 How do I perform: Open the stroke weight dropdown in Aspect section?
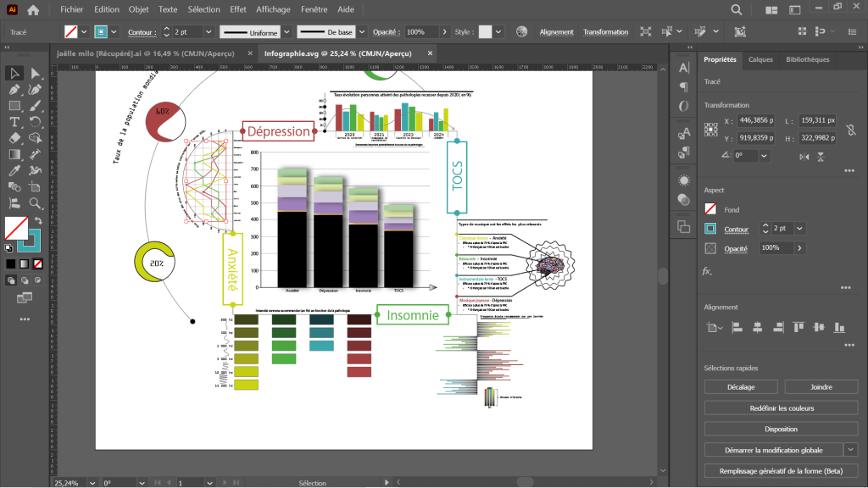[x=800, y=229]
